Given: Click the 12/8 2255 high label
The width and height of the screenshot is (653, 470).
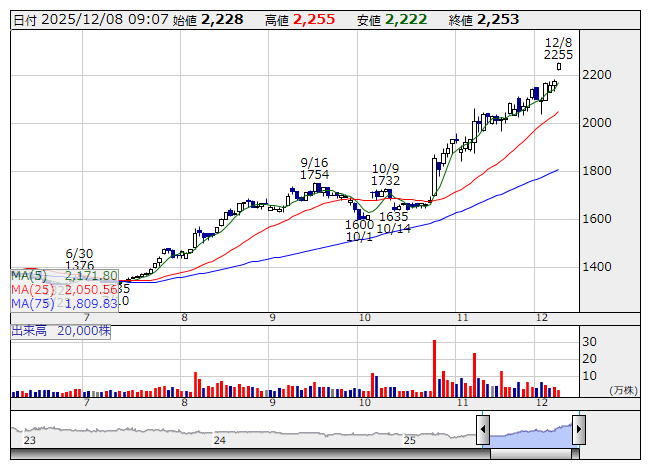Looking at the screenshot, I should [x=558, y=49].
